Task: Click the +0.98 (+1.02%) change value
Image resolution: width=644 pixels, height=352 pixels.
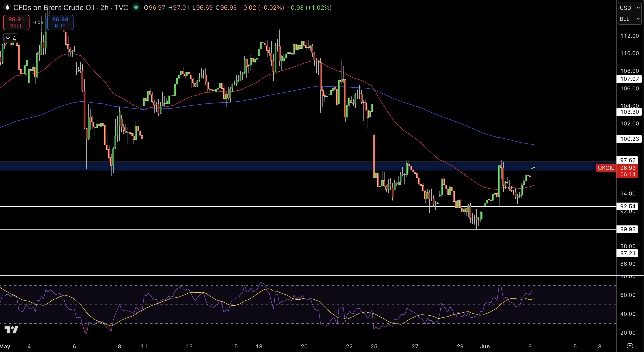Action: (309, 8)
